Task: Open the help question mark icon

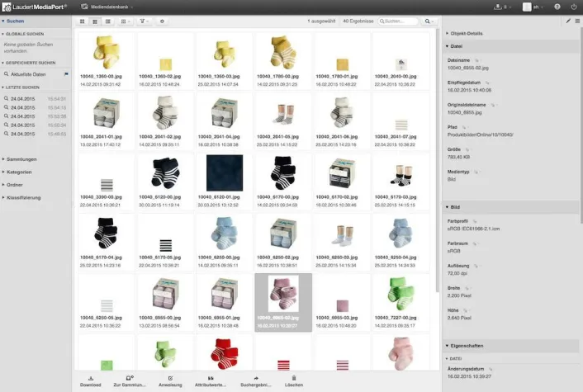Action: [x=556, y=7]
